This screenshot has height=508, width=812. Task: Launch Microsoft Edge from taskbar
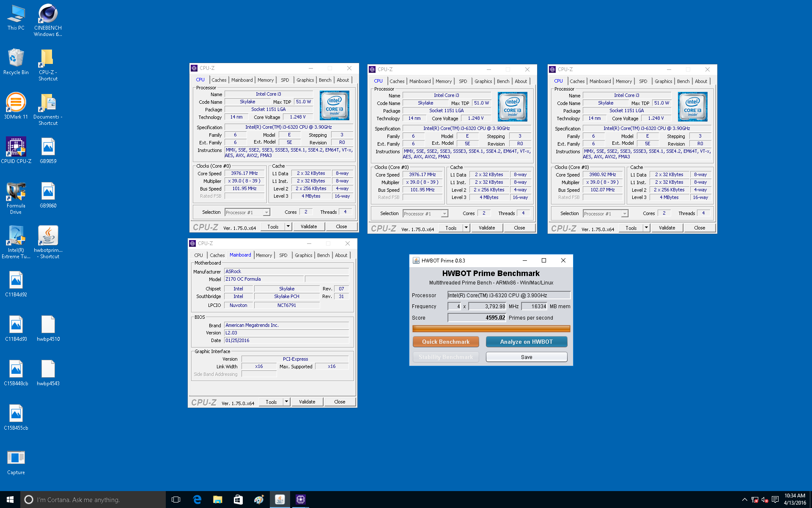pyautogui.click(x=197, y=500)
